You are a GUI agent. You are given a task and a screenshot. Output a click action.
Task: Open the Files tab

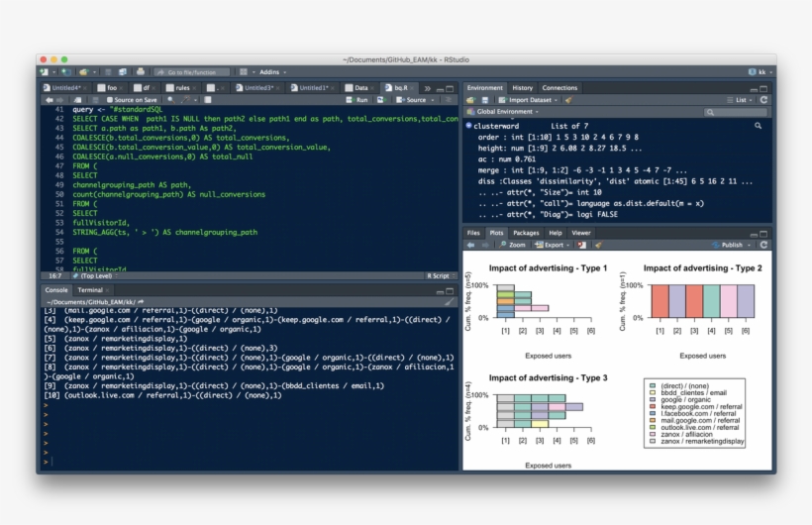[472, 233]
